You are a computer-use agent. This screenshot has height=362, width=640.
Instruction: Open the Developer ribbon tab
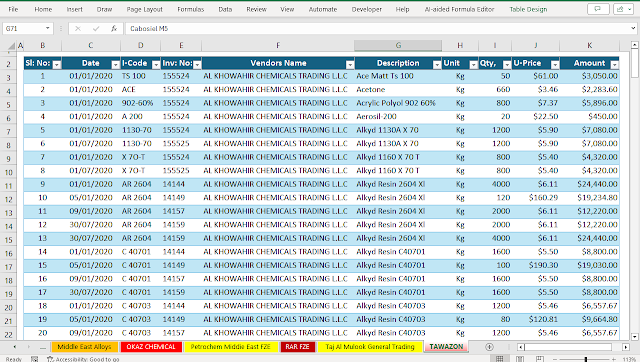pyautogui.click(x=367, y=9)
